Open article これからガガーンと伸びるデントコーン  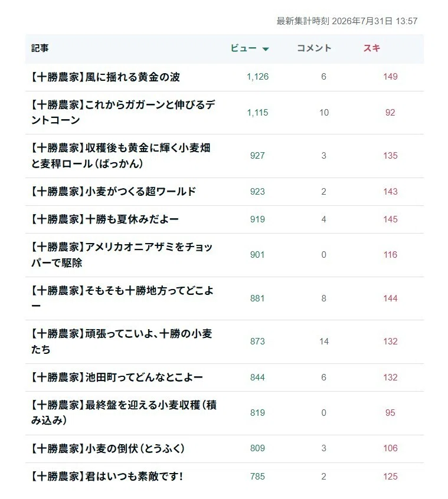123,112
